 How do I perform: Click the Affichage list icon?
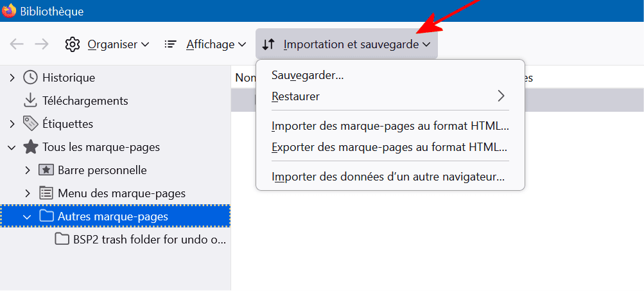pos(170,44)
